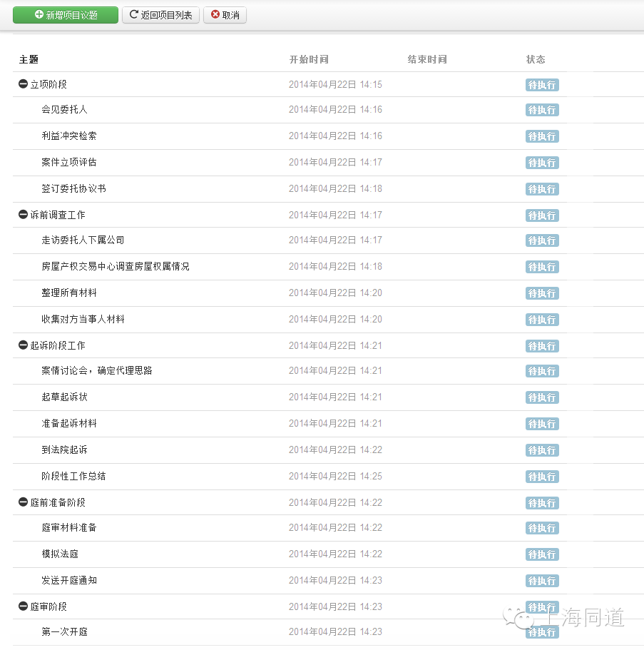
Task: Open 房屋产权交易中心调查房屋权属情况 topic
Action: pyautogui.click(x=116, y=267)
